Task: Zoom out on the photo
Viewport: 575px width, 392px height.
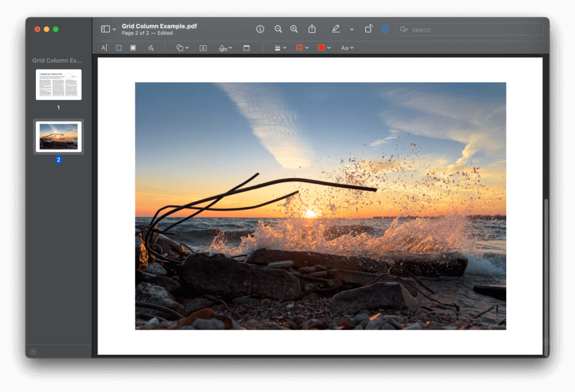Action: pyautogui.click(x=278, y=29)
